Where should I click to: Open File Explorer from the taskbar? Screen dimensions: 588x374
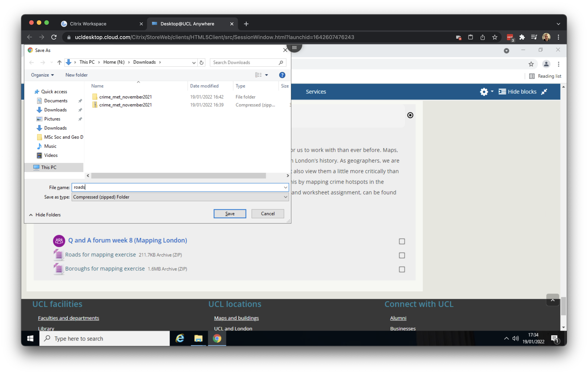tap(198, 338)
